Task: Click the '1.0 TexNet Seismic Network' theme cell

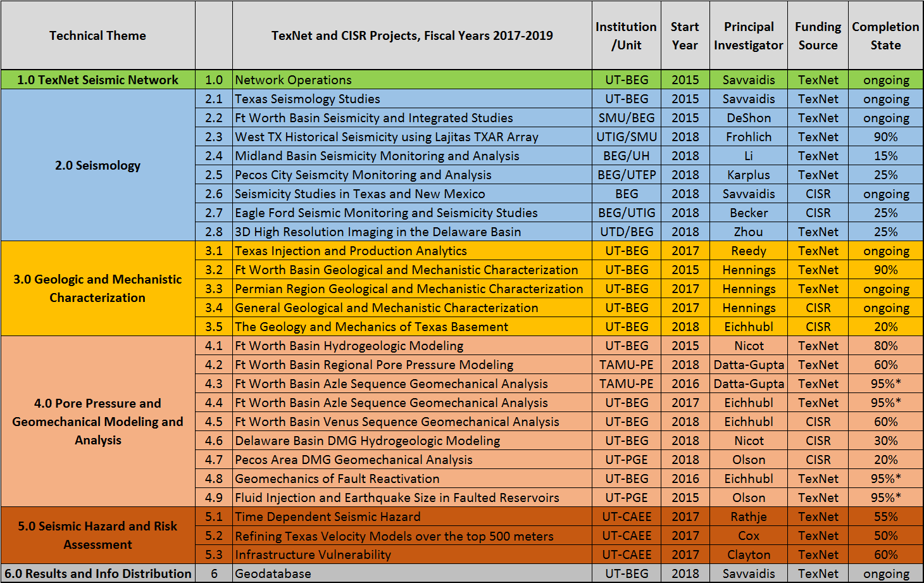Action: 97,80
